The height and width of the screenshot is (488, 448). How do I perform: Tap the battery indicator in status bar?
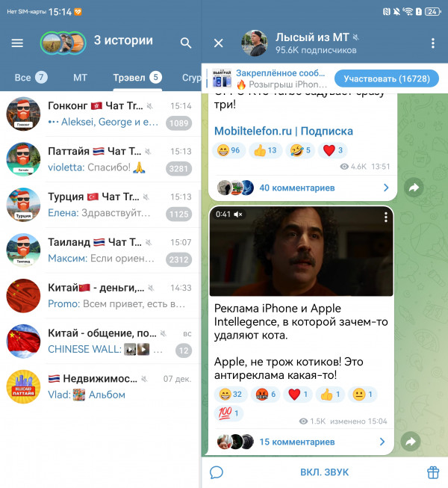[433, 12]
